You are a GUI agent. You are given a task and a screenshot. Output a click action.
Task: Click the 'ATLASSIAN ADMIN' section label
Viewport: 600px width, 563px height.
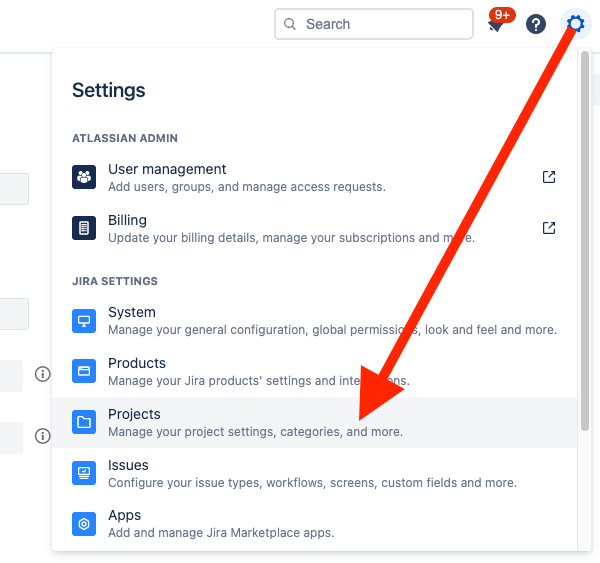pos(125,138)
